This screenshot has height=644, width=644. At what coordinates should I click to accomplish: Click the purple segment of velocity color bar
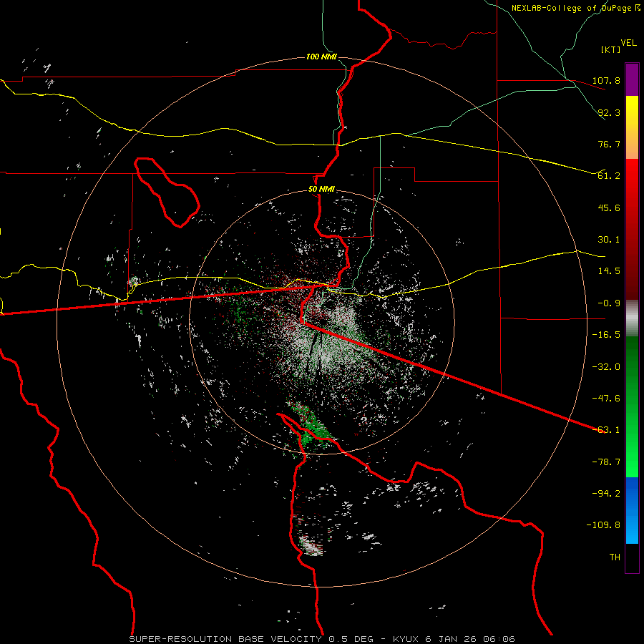632,79
